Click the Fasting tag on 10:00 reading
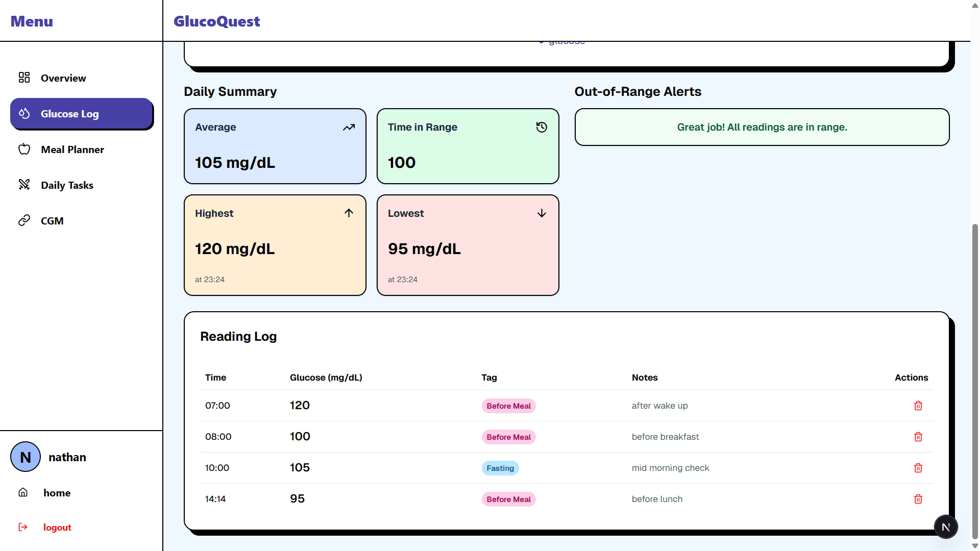 pyautogui.click(x=500, y=468)
